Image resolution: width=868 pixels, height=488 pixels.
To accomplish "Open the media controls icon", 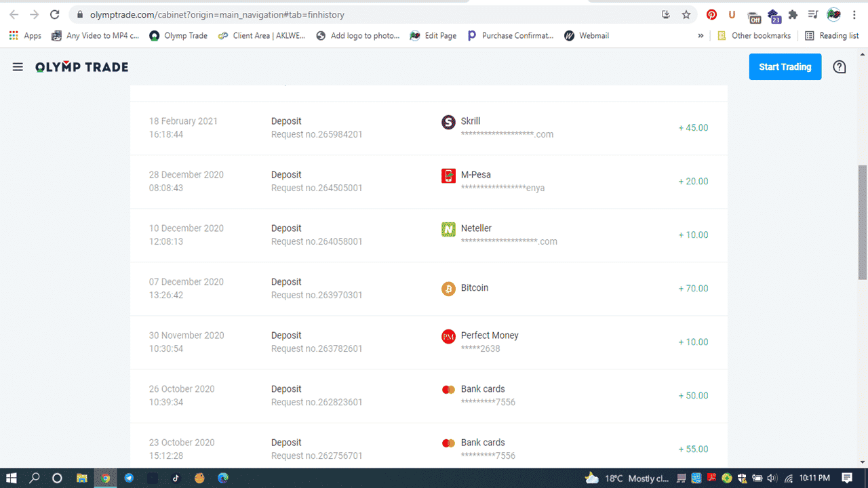I will coord(813,14).
